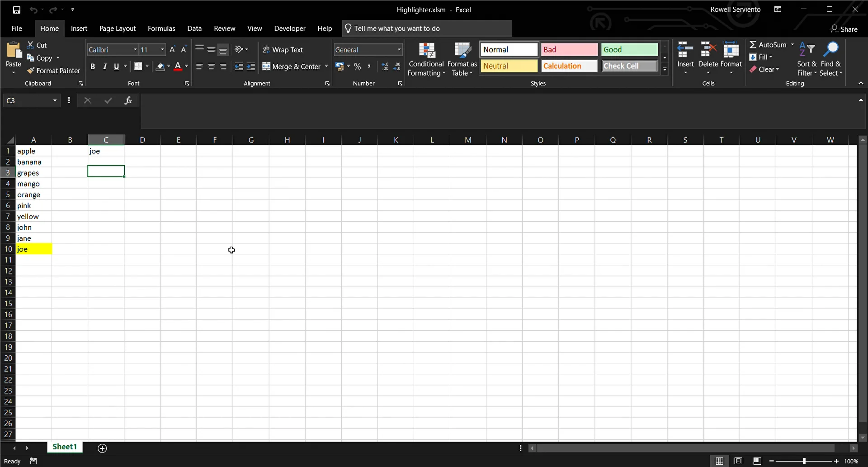Expand the cell styles gallery
868x467 pixels.
(665, 69)
